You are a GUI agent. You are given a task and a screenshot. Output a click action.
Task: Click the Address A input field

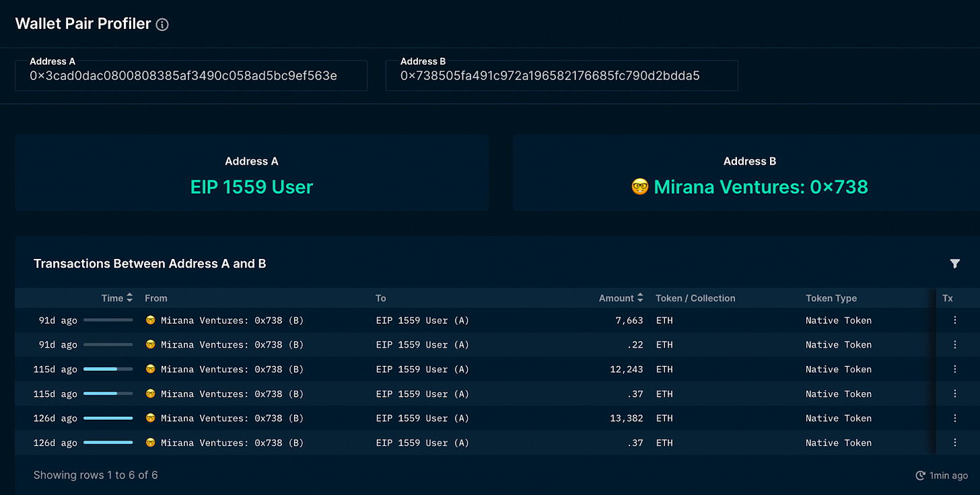(190, 76)
